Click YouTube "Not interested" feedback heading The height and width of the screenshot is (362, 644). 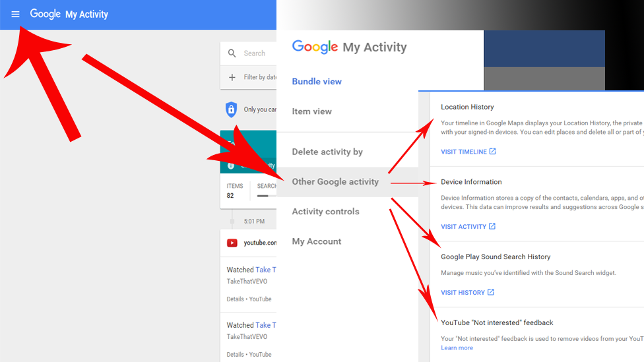tap(497, 322)
